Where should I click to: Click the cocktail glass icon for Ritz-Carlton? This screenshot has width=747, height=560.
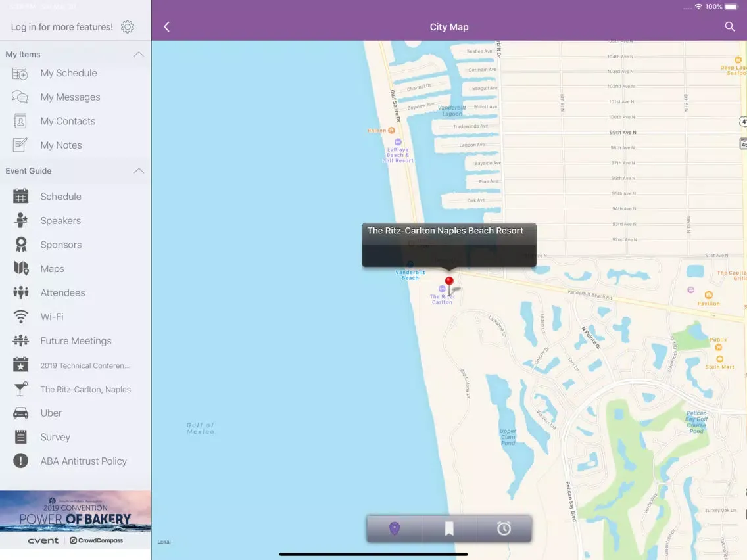[x=21, y=389]
